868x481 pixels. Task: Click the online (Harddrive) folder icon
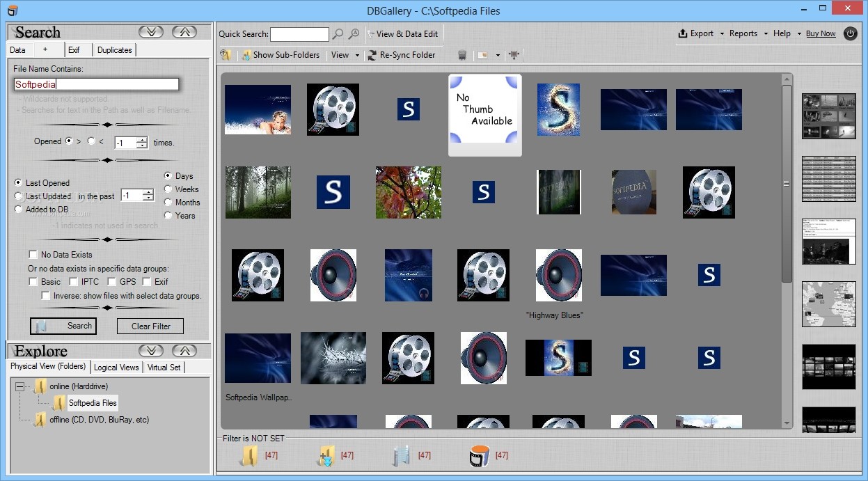point(40,386)
